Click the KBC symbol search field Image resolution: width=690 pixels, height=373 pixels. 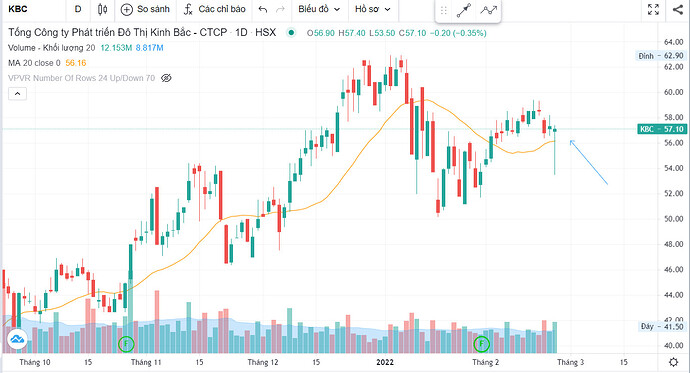click(x=33, y=9)
